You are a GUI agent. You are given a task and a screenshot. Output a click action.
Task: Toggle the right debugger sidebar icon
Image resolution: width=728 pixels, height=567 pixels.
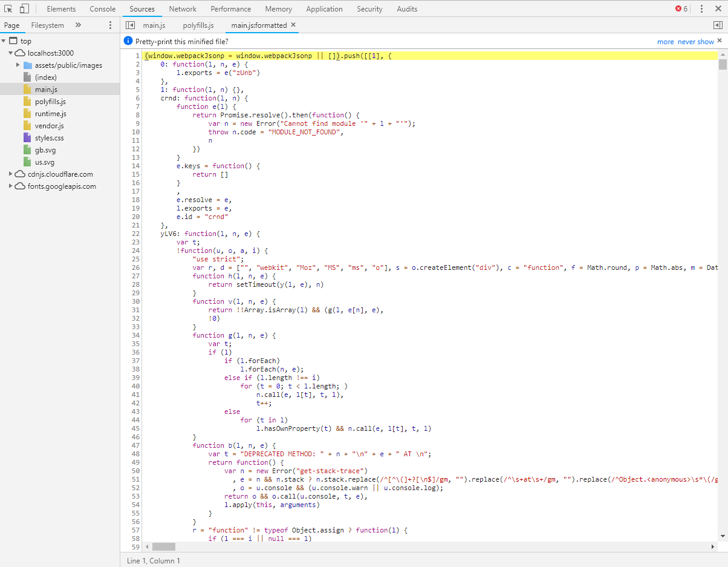(718, 25)
